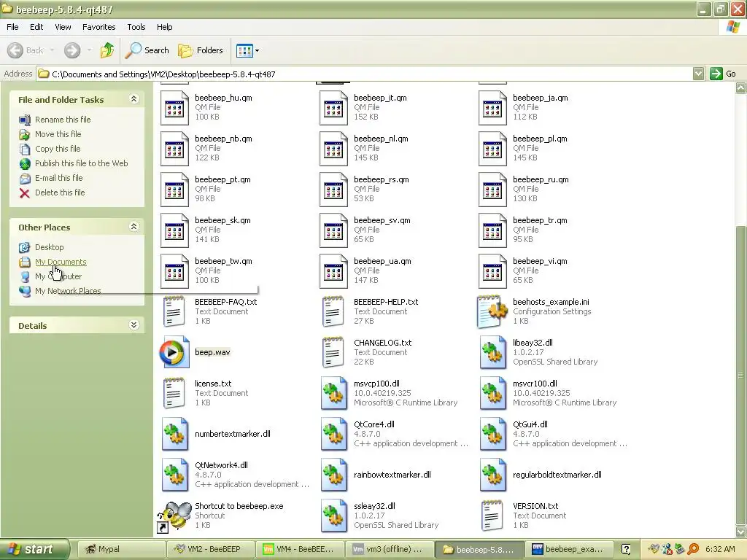Screen dimensions: 747x560
Task: Go to Desktop in Other Places
Action: [x=49, y=247]
